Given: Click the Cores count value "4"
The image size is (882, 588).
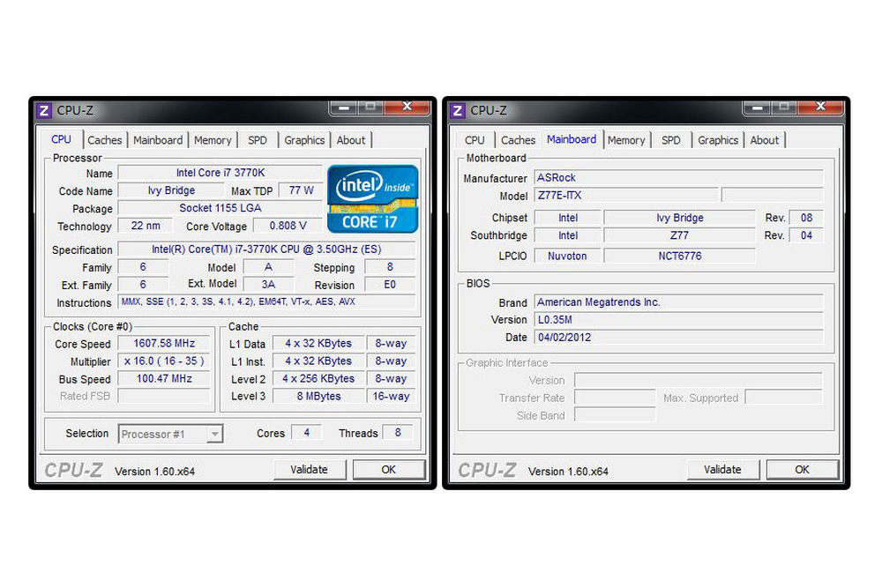Looking at the screenshot, I should 307,432.
